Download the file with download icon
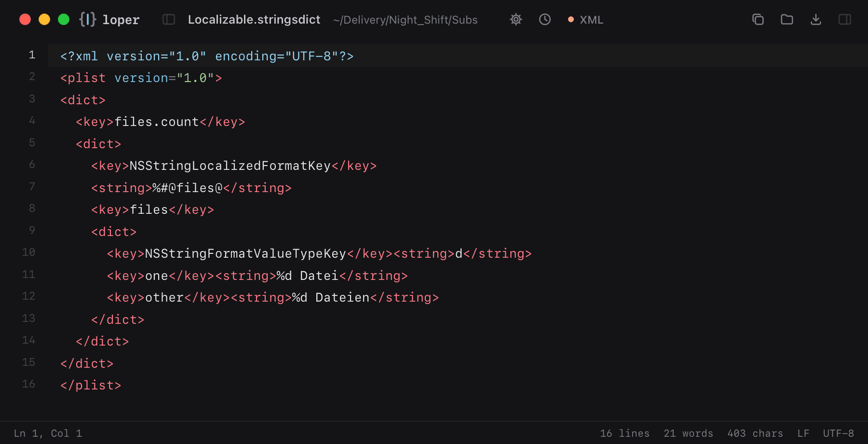Image resolution: width=868 pixels, height=444 pixels. point(816,19)
